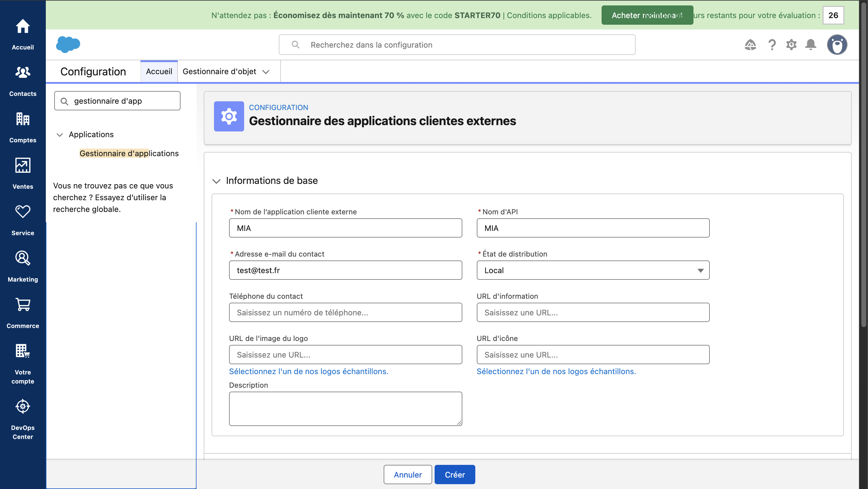Open the notifications bell icon
The image size is (868, 489).
click(811, 45)
